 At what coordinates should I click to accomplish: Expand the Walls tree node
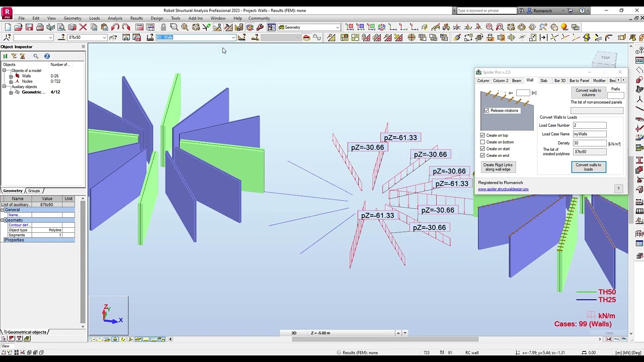(x=11, y=76)
